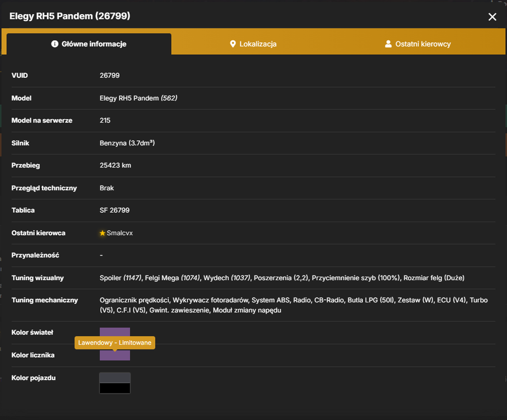Screen dimensions: 507x420
Task: Click the lavender Kolor licznika swatch
Action: pos(115,355)
